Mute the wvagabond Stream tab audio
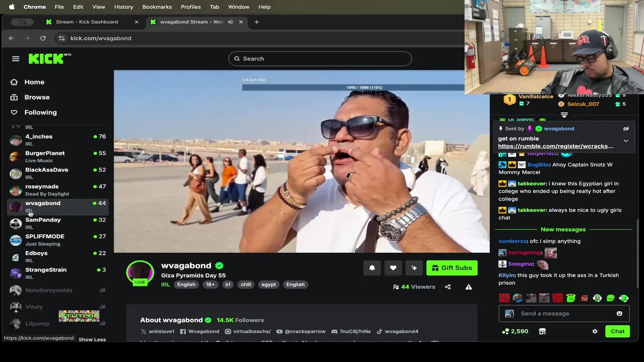This screenshot has height=362, width=644. [x=230, y=22]
